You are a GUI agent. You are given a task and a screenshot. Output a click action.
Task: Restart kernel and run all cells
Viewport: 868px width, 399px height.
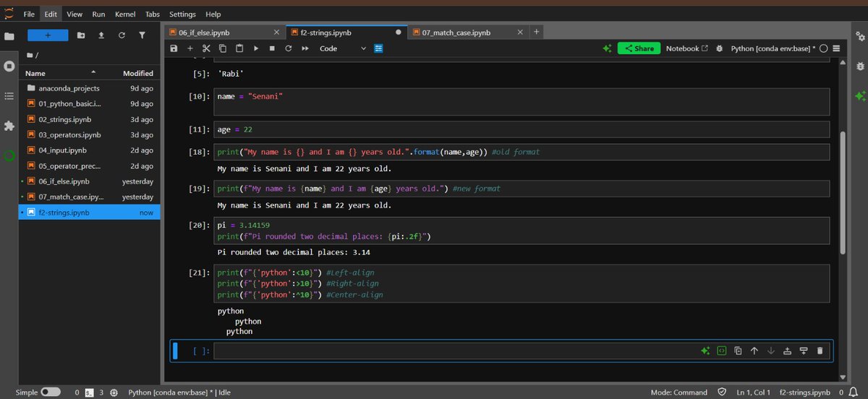[305, 48]
